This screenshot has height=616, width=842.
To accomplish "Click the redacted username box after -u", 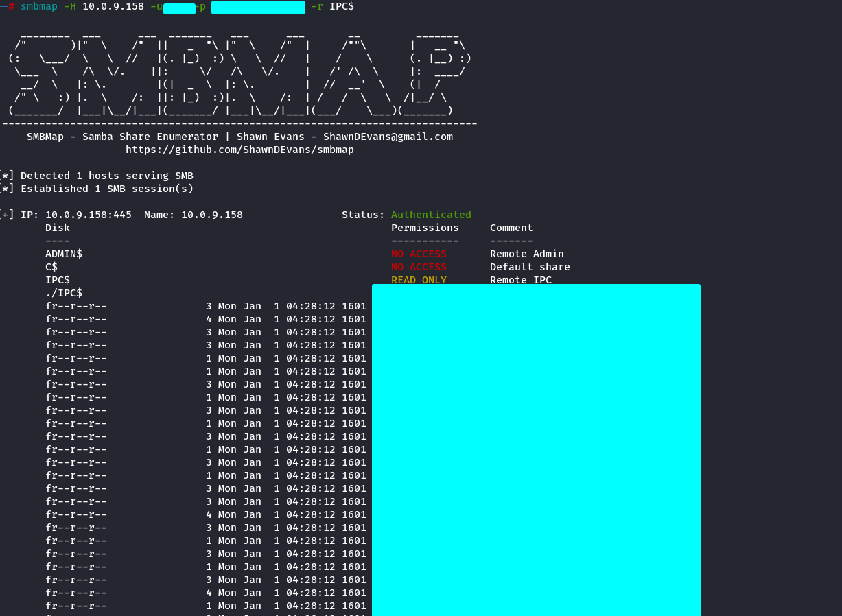I will tap(180, 8).
